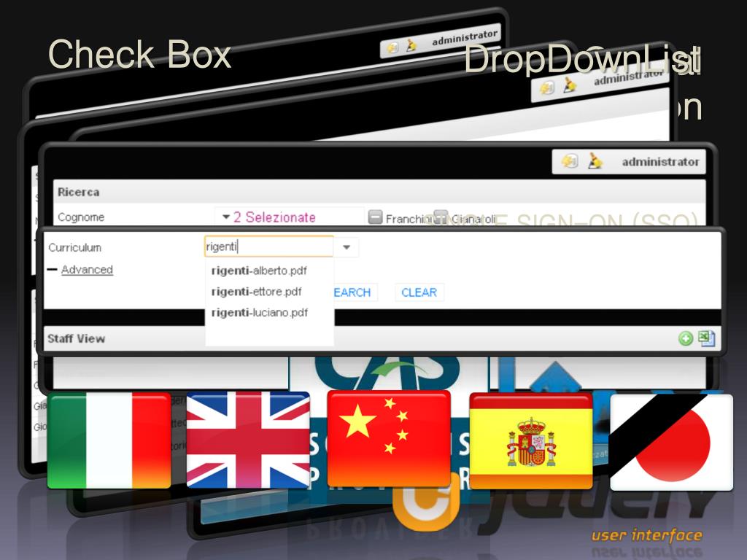The image size is (747, 560).
Task: Click broom icon in back Check Box window
Action: coord(411,45)
